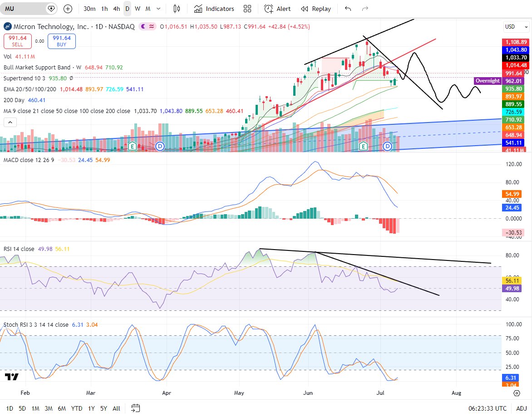Click the Stoch RSI 6.31 blue value label
Image resolution: width=532 pixels, height=417 pixels.
[x=511, y=378]
